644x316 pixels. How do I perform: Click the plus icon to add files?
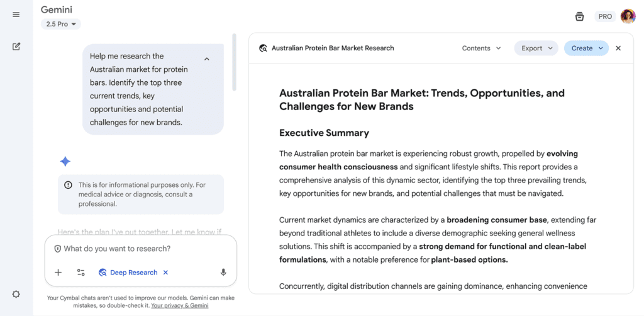click(x=58, y=273)
